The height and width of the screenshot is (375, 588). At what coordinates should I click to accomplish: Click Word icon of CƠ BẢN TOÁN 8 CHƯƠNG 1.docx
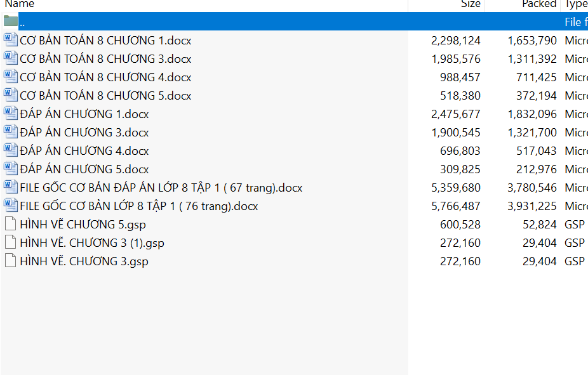(x=11, y=40)
